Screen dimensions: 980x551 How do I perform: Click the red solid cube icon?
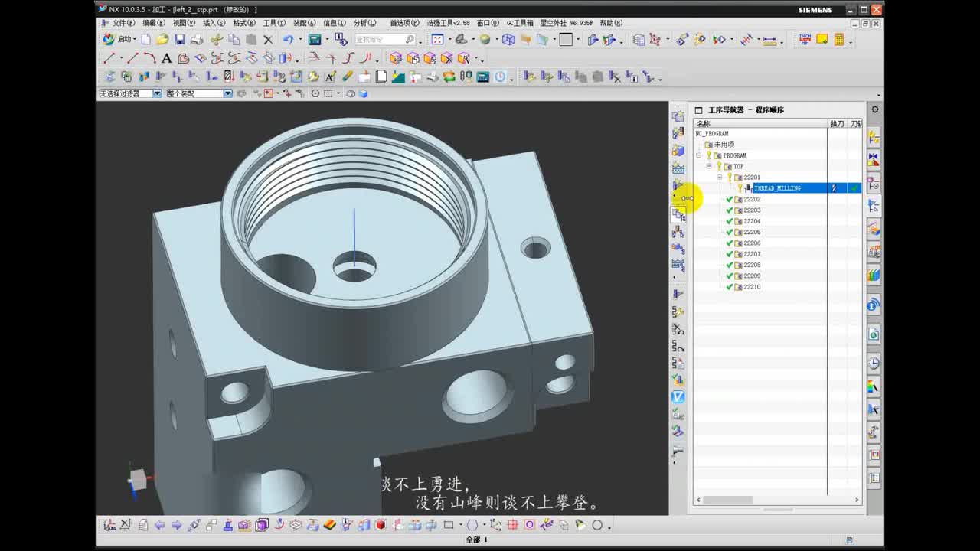point(381,525)
